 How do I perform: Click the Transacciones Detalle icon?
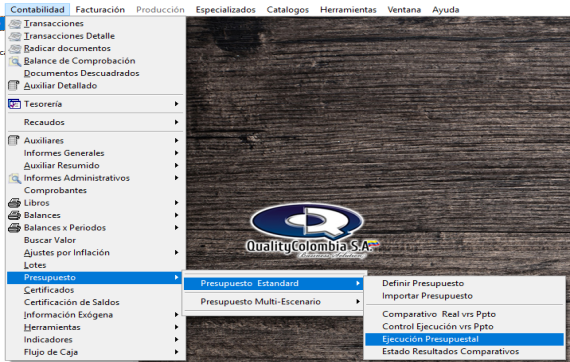click(15, 36)
